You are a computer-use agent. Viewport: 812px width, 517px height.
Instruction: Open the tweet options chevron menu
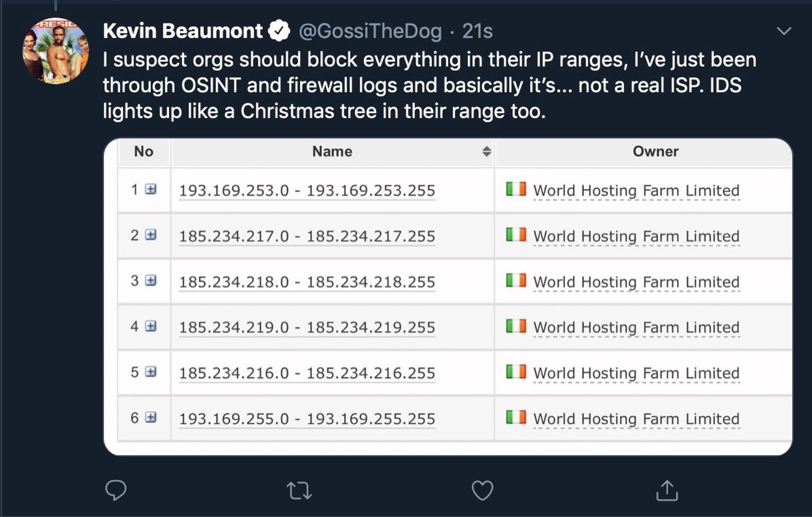(x=784, y=31)
